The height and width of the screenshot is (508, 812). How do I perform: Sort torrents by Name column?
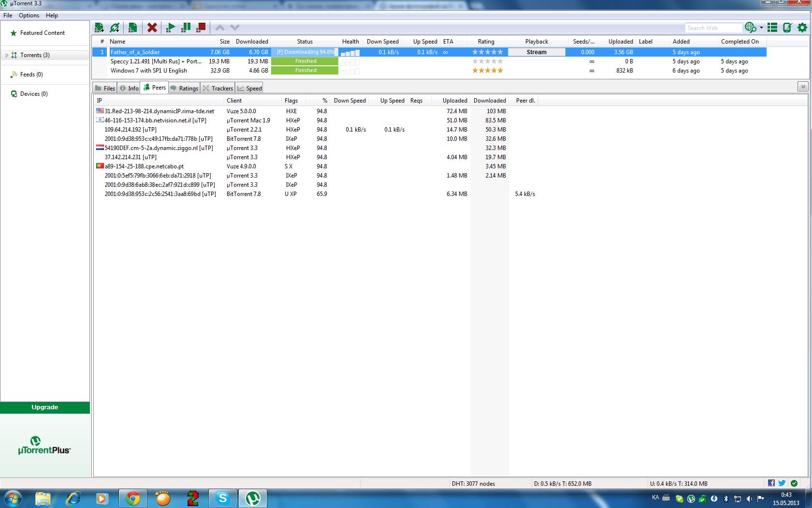pos(155,42)
